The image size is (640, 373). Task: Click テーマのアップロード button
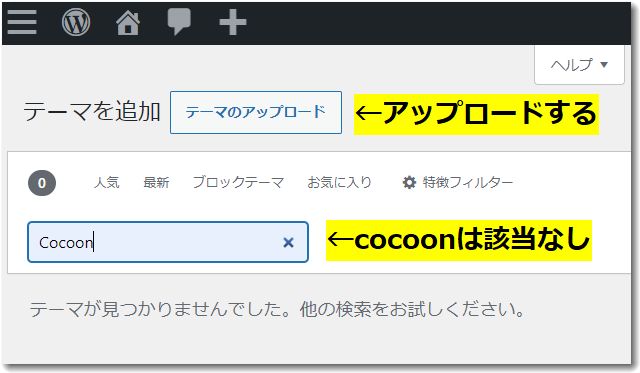point(256,112)
